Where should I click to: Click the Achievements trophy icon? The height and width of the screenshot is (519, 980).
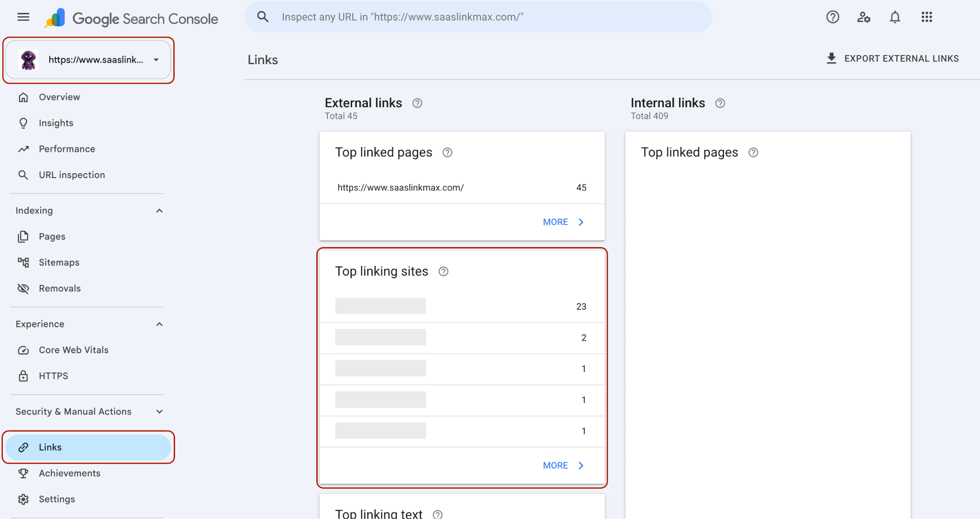(23, 473)
